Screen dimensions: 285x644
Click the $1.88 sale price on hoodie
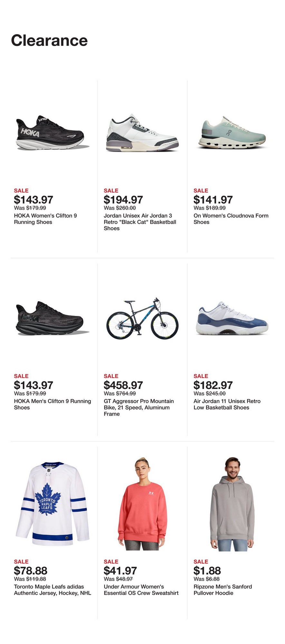pos(207,571)
